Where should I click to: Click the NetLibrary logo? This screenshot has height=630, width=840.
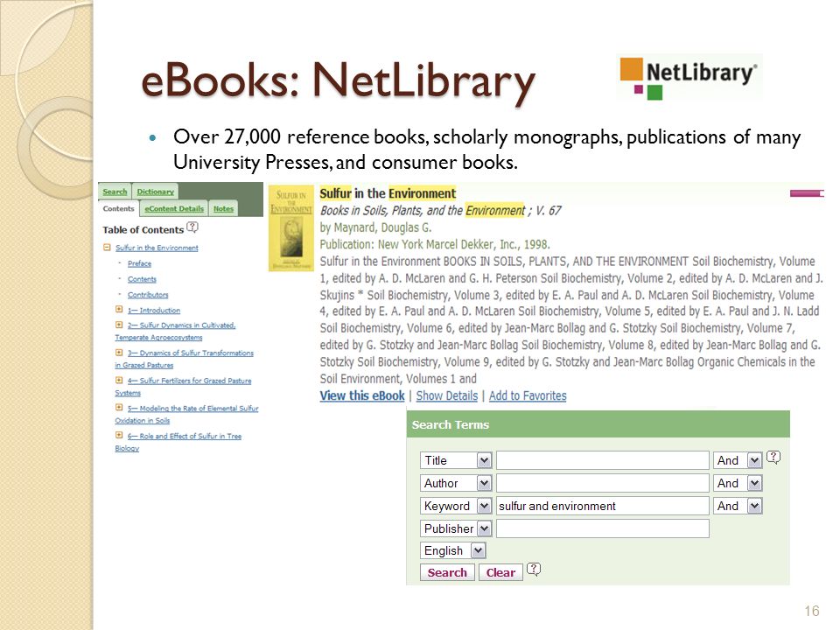click(689, 77)
